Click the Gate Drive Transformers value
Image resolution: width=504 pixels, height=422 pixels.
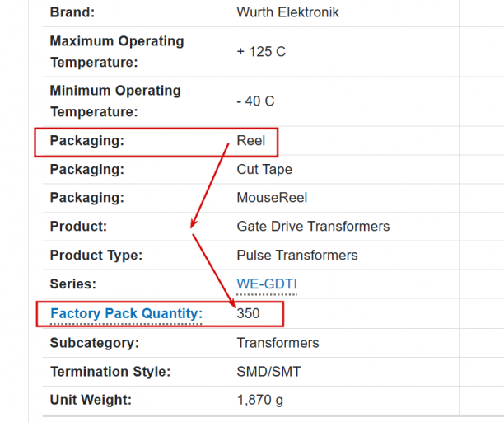point(313,226)
